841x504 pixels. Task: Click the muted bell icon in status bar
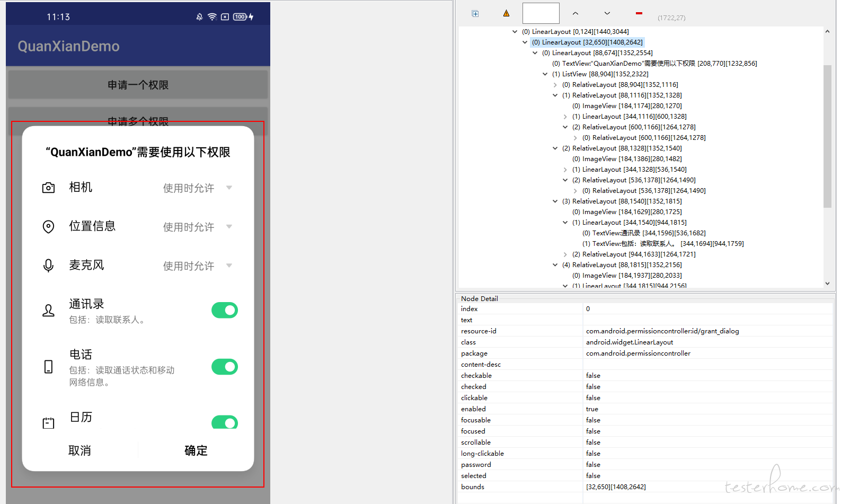click(x=199, y=17)
